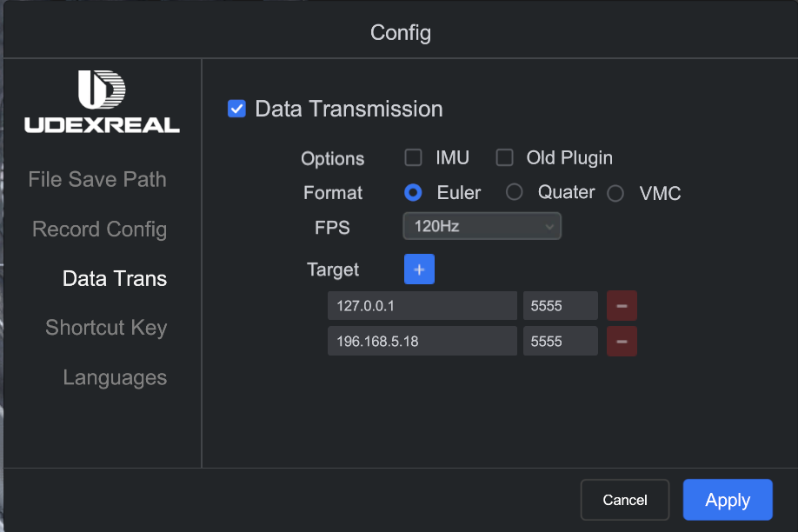Open File Save Path settings
This screenshot has height=532, width=798.
97,179
